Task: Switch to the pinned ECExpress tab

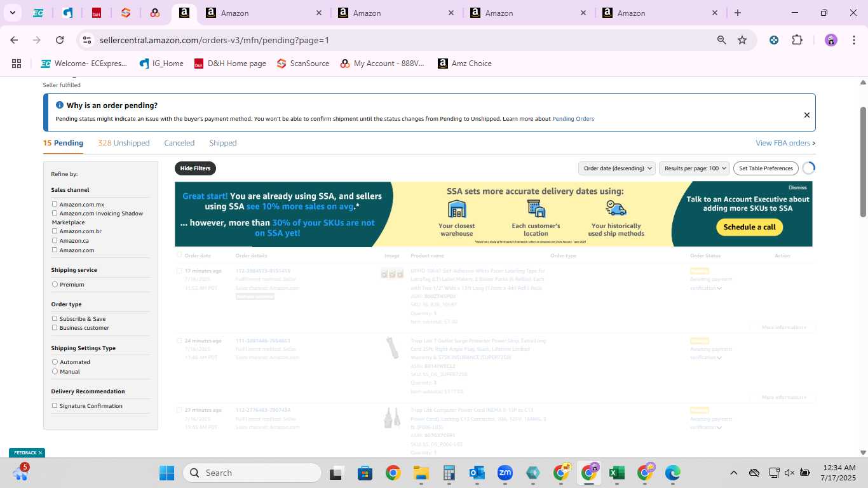Action: pyautogui.click(x=38, y=13)
